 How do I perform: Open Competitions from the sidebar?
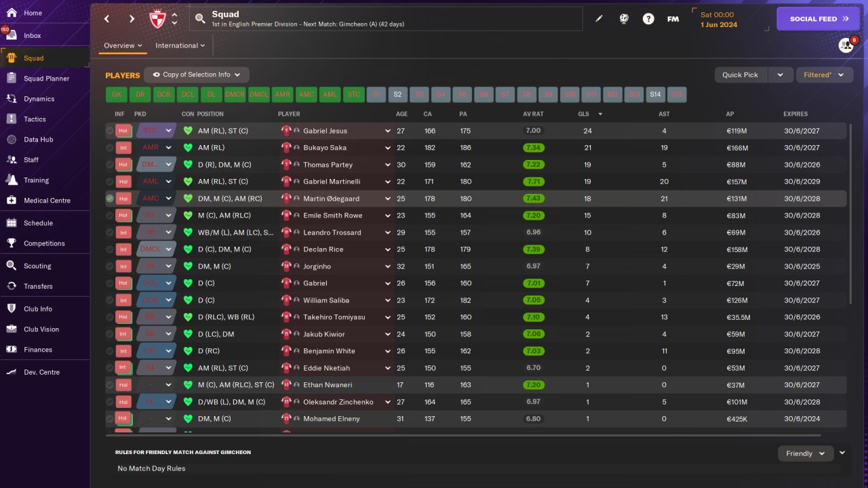coord(45,243)
